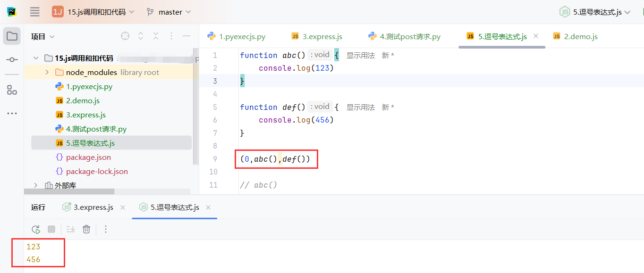Expand the 外部库 node
This screenshot has height=273, width=644.
point(35,185)
